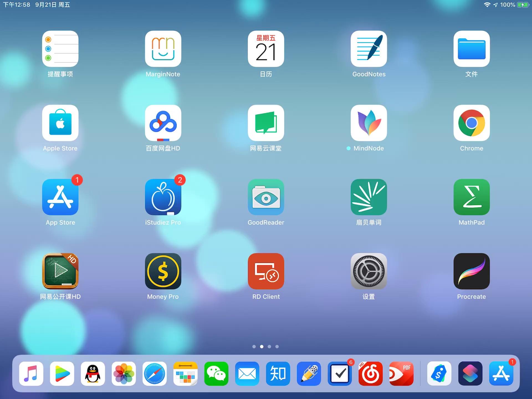Open Shortcuts from the dock
Screen dimensions: 532x399
pyautogui.click(x=470, y=374)
